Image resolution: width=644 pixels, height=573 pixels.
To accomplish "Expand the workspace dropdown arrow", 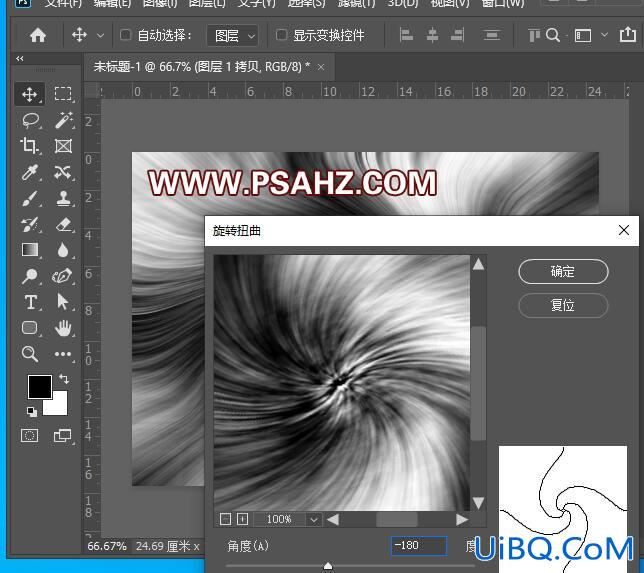I will (604, 35).
